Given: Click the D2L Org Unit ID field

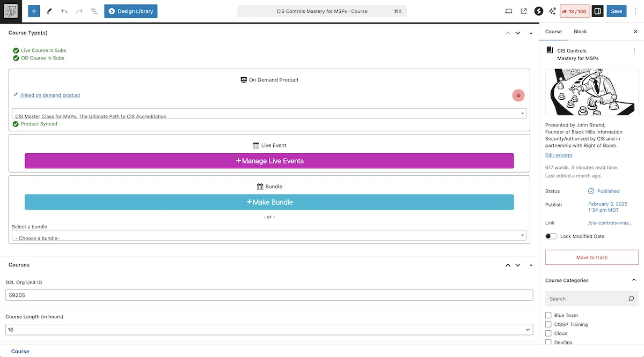Looking at the screenshot, I should [269, 295].
